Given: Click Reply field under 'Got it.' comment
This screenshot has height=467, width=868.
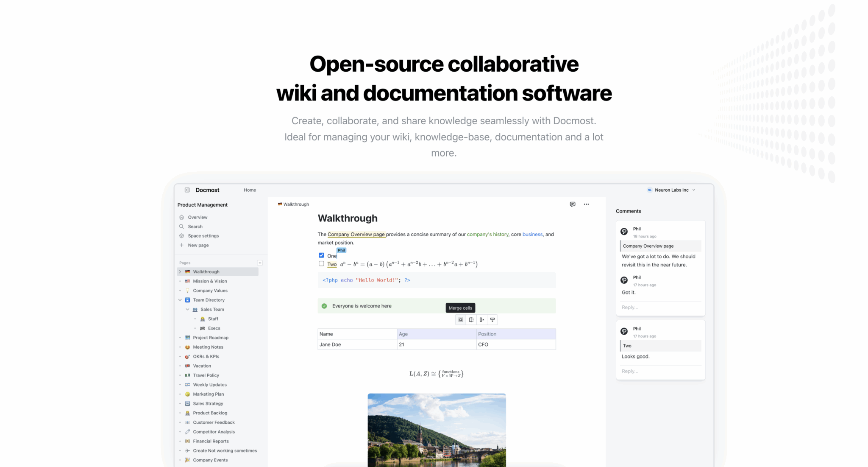Looking at the screenshot, I should 660,308.
